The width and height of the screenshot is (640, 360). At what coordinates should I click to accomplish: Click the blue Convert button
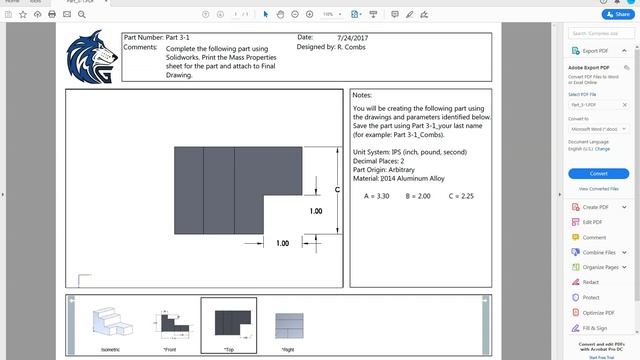[x=598, y=173]
